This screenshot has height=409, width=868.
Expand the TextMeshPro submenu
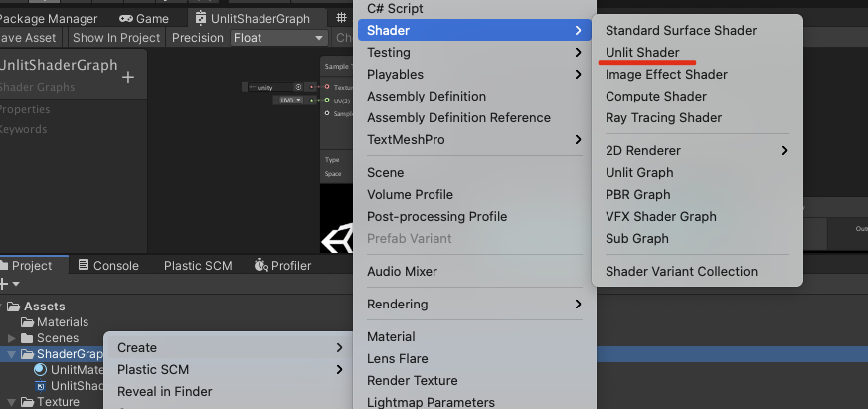click(x=474, y=139)
